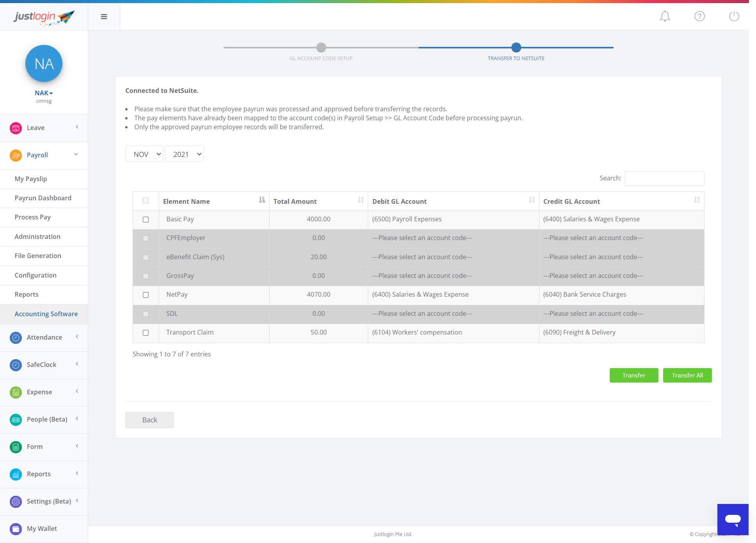Click the My Wallet icon
Screen dimensions: 756x543
(16, 529)
